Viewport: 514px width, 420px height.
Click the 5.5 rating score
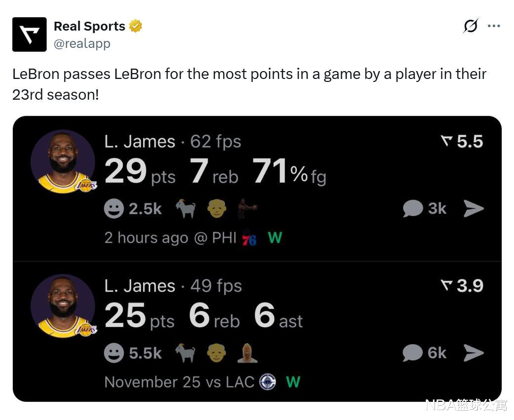point(462,142)
